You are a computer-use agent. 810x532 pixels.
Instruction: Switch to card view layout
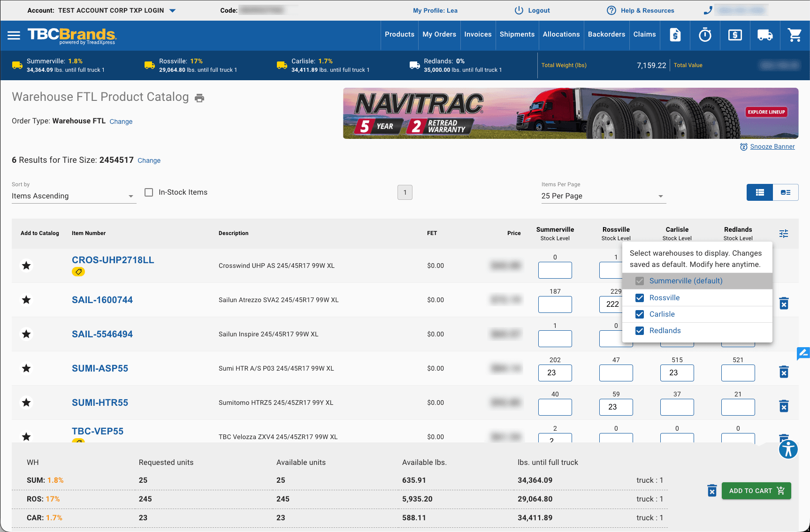point(786,192)
